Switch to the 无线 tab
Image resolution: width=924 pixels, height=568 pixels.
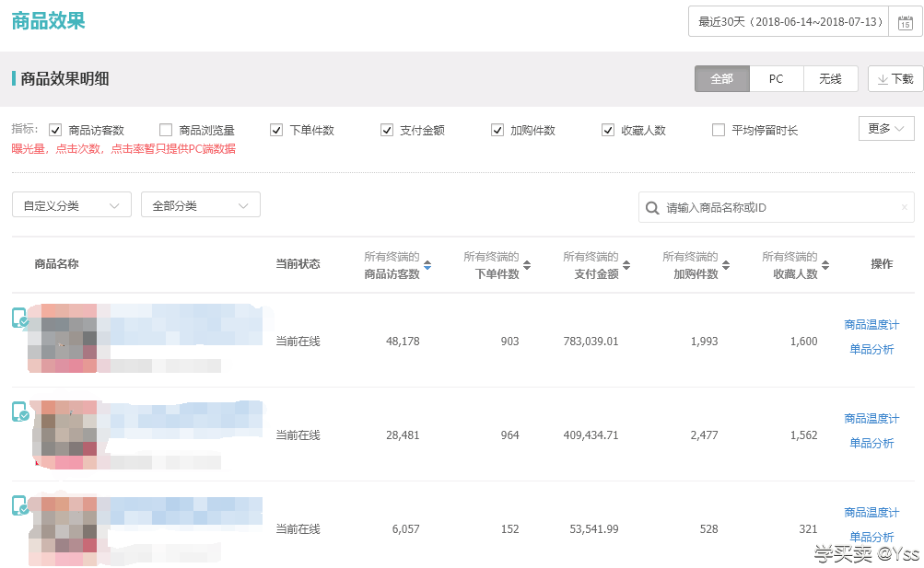[x=830, y=79]
